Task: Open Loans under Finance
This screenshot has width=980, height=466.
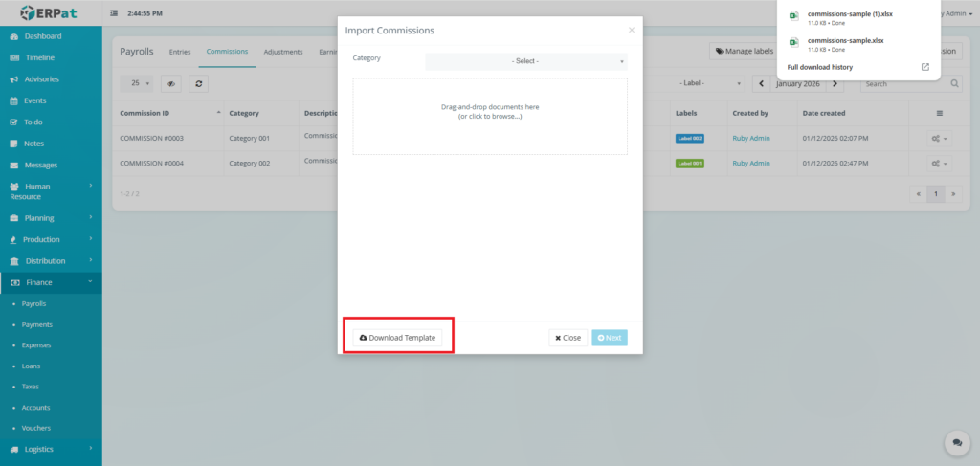Action: pos(31,366)
